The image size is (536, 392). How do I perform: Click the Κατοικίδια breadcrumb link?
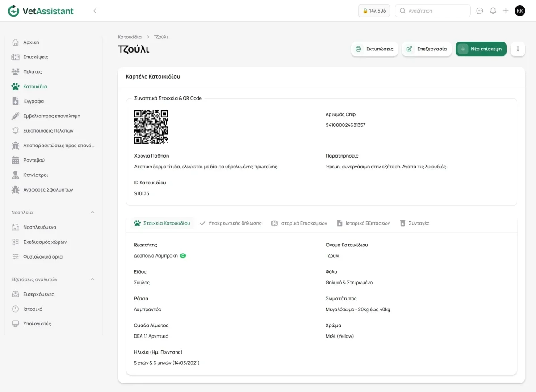130,37
